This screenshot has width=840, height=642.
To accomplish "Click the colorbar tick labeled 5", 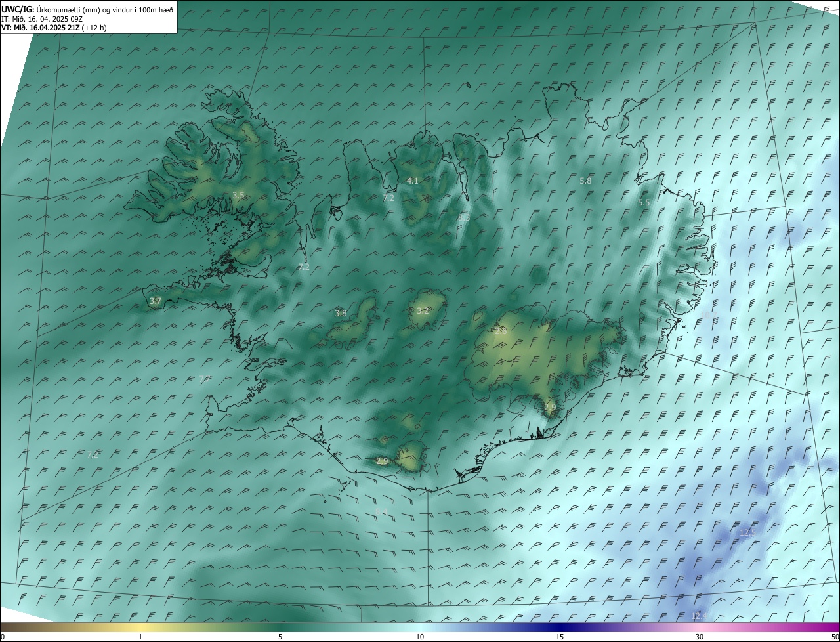I will click(280, 637).
